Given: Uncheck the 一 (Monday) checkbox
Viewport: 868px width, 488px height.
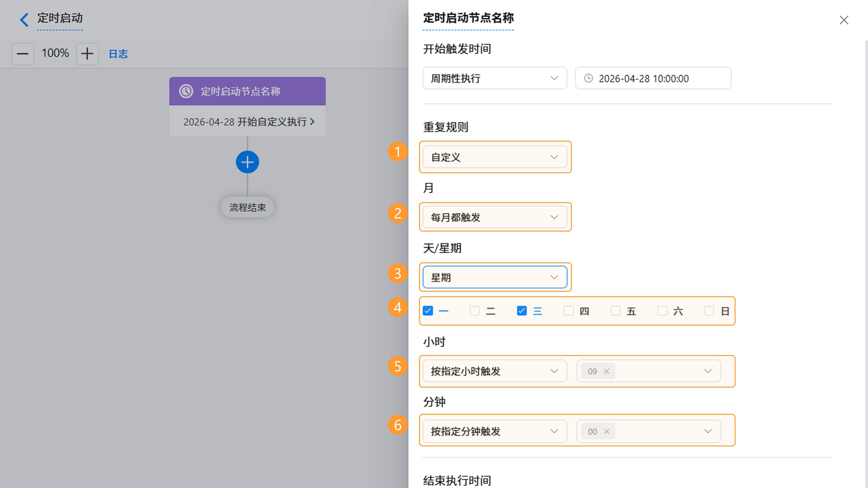Looking at the screenshot, I should pos(428,311).
